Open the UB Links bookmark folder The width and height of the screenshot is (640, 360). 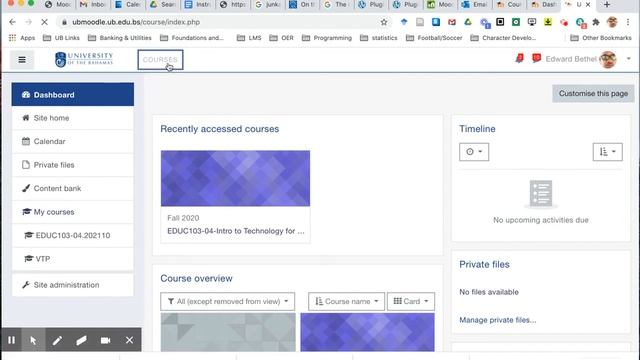(61, 38)
